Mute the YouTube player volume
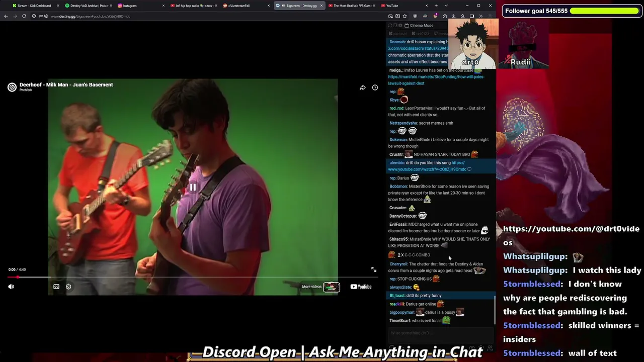Image resolution: width=644 pixels, height=362 pixels. point(11,287)
